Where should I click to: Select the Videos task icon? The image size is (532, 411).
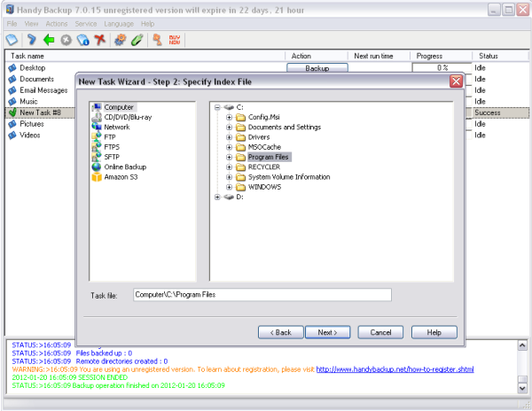click(x=12, y=136)
